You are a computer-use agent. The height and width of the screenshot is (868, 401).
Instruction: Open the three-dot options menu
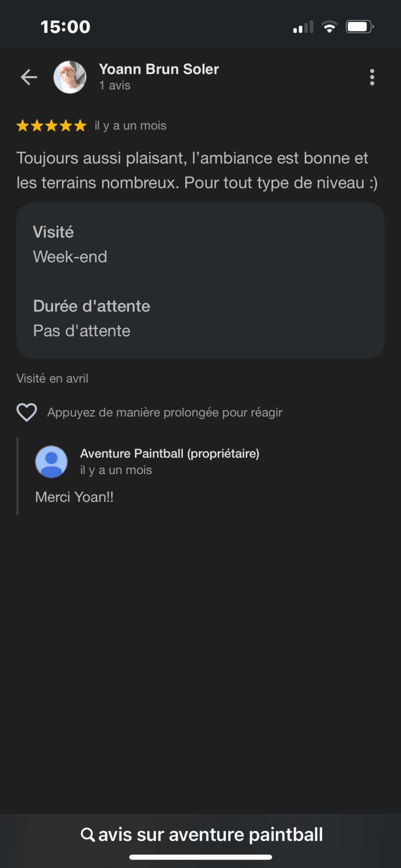(372, 77)
